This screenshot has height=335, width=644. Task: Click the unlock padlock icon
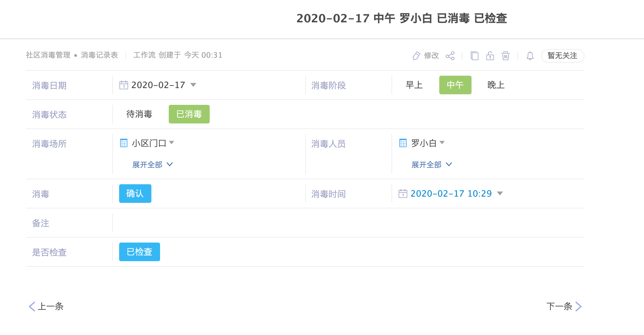pos(490,56)
